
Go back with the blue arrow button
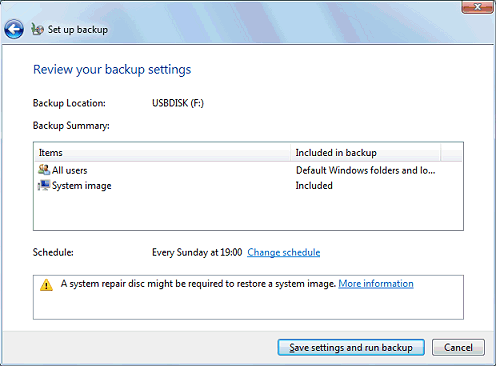[14, 29]
